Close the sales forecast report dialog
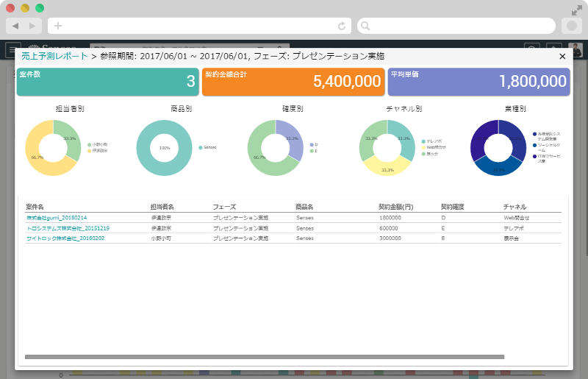Screen dimensions: 588x379 click(562, 56)
